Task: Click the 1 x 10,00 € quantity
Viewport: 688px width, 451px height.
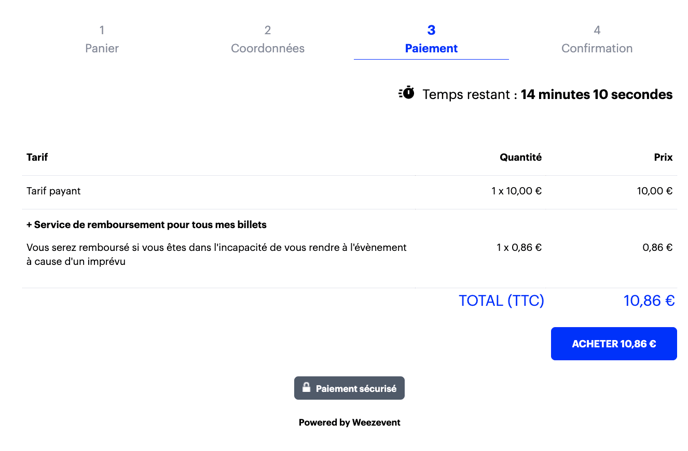Action: [x=516, y=191]
